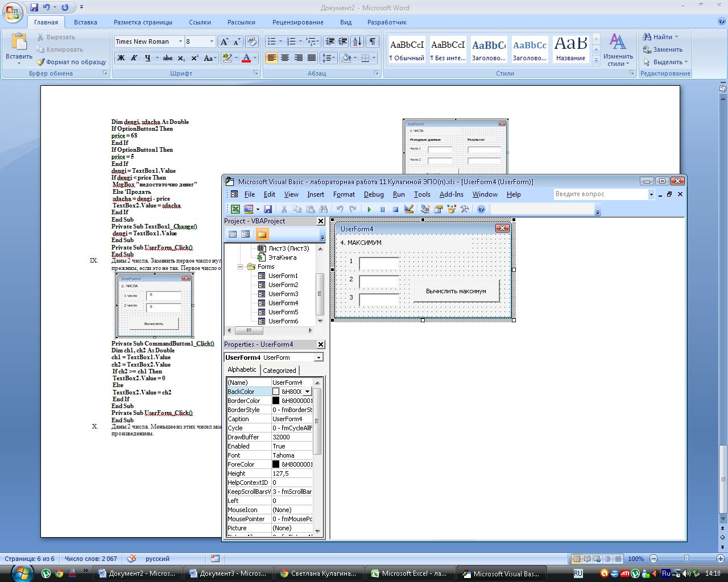This screenshot has width=728, height=582.
Task: Click the Save icon in VBA toolbar
Action: [268, 209]
